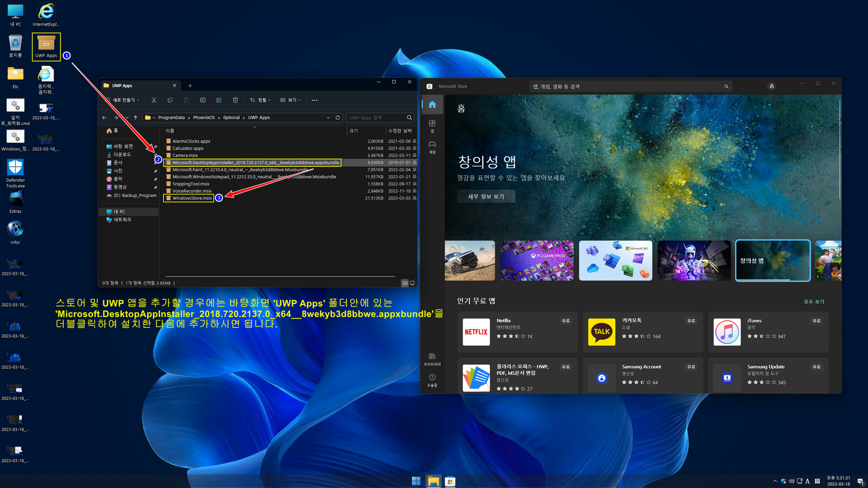Select 홈 (Home) in Explorer navigation pane
The width and height of the screenshot is (868, 488).
point(113,131)
